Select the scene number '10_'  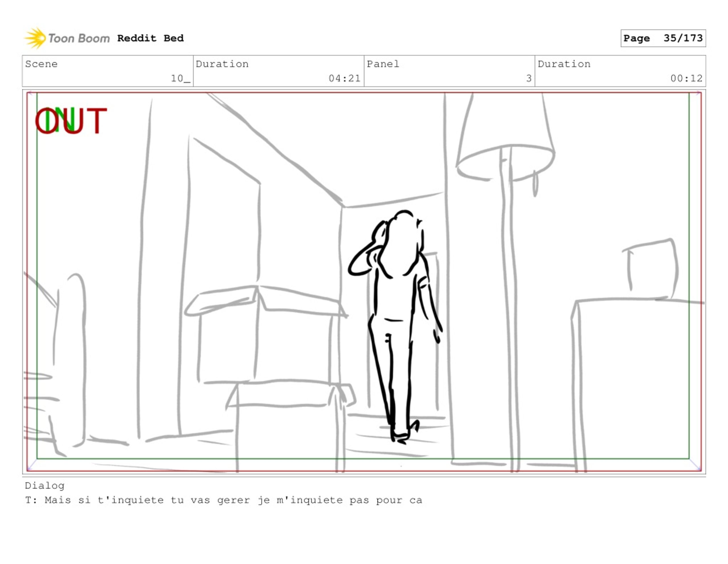pos(180,78)
